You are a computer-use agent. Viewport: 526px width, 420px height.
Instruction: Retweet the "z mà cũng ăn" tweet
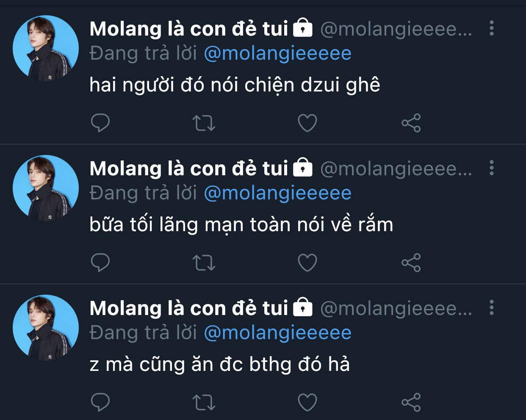point(204,402)
